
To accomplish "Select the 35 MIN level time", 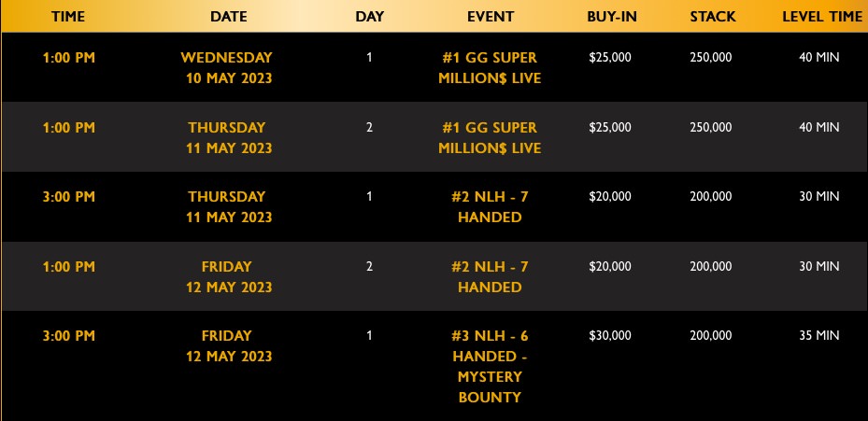I will coord(818,335).
